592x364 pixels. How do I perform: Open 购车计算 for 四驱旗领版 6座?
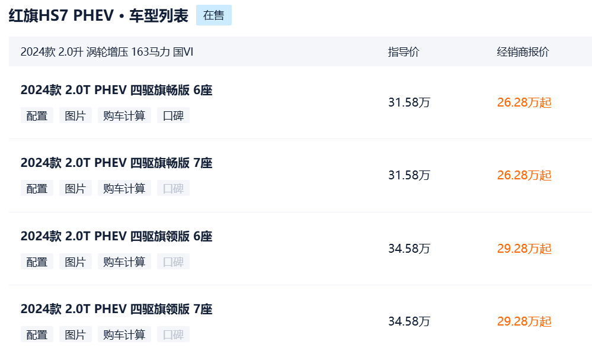coord(124,262)
